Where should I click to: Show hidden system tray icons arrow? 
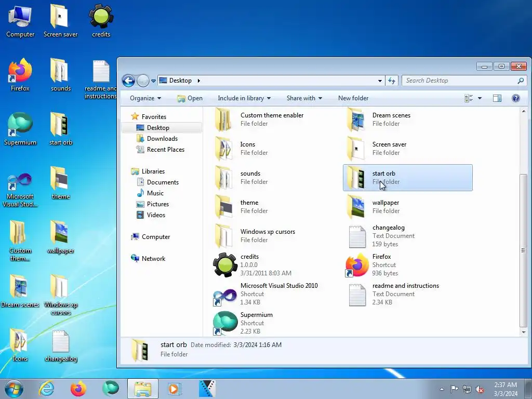[442, 389]
